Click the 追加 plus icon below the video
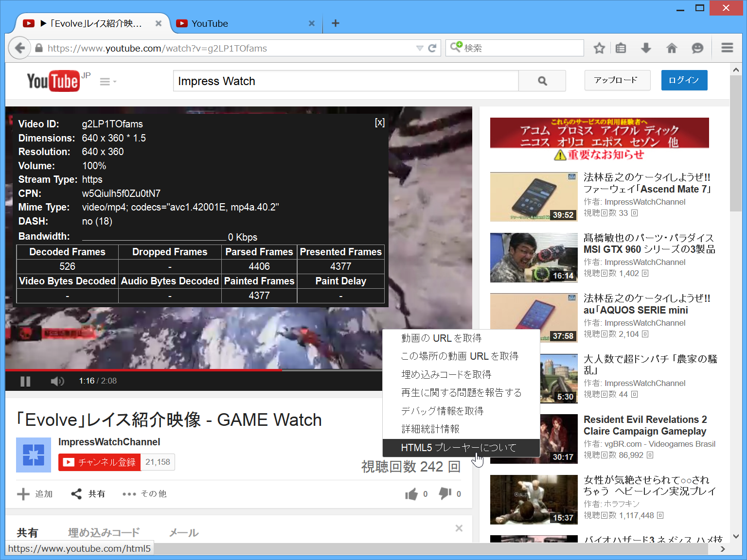Viewport: 747px width, 560px height. pyautogui.click(x=23, y=493)
